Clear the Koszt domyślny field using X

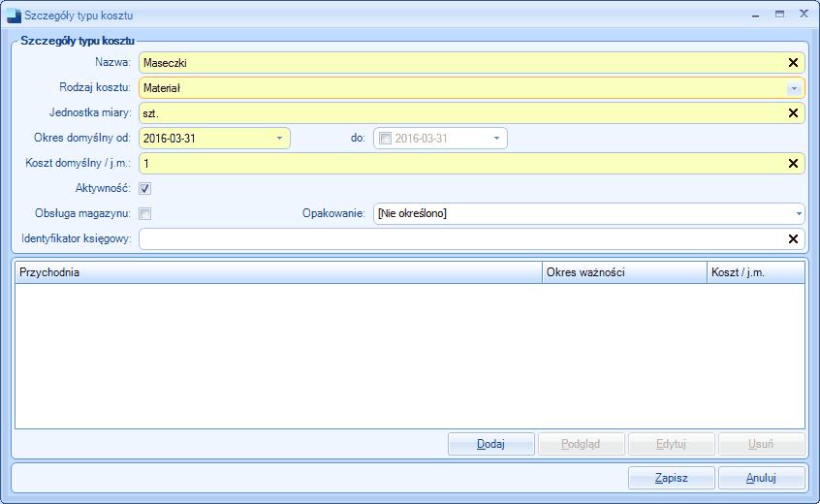(793, 163)
